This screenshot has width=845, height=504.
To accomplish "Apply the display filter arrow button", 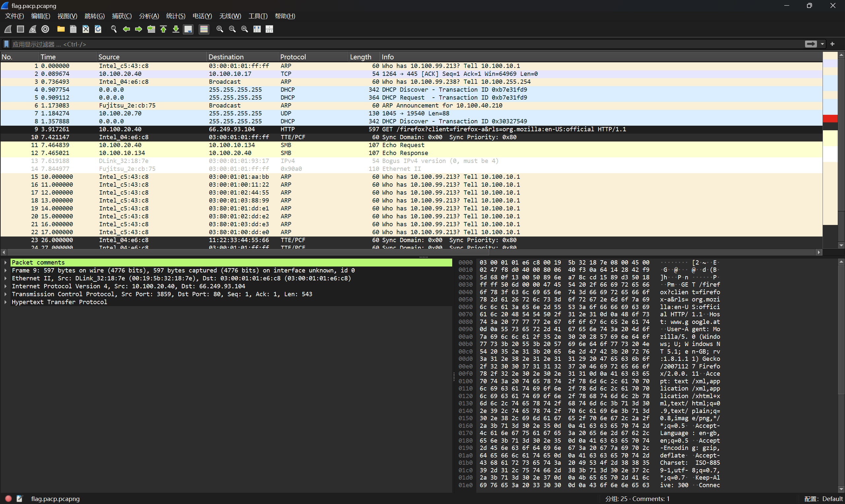I will (x=811, y=44).
